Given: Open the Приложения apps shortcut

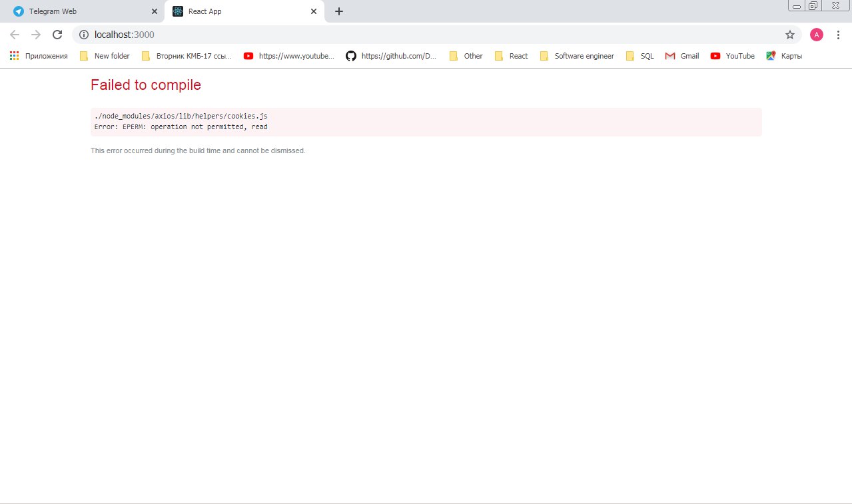Looking at the screenshot, I should [39, 56].
